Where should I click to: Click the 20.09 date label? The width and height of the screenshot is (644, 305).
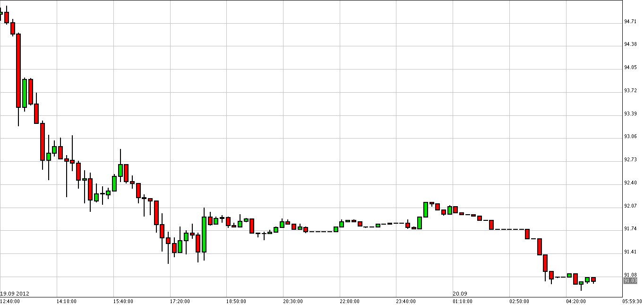[x=460, y=294]
